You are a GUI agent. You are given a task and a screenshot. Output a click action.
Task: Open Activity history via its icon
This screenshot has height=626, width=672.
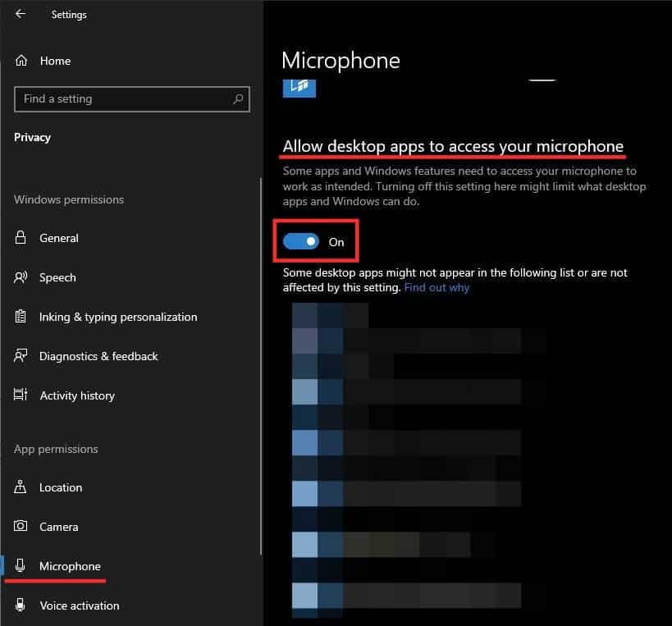[x=22, y=395]
